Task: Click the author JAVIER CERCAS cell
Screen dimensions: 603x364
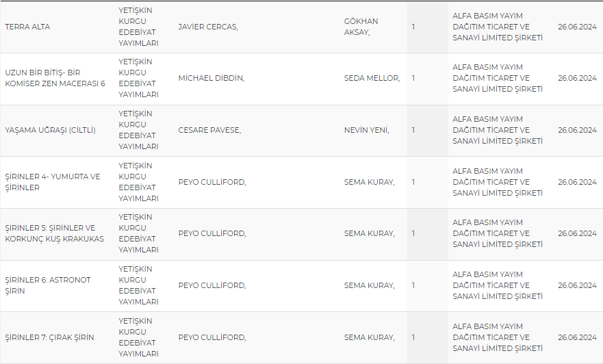Action: pos(208,27)
